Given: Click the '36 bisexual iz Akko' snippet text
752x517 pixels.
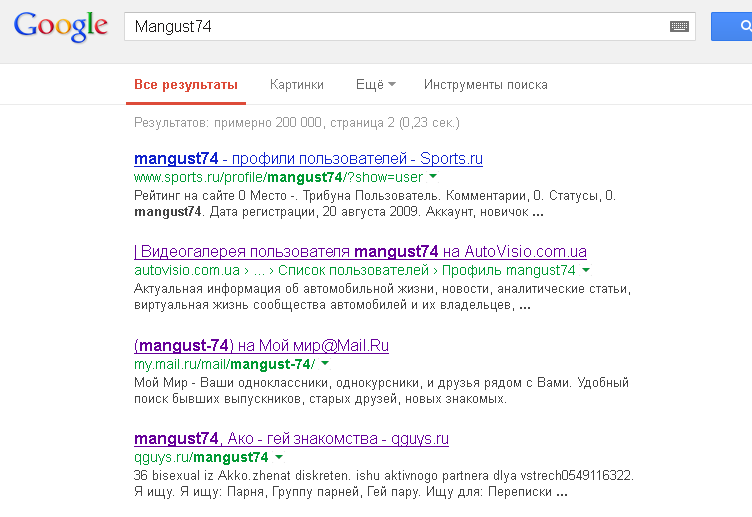Looking at the screenshot, I should point(192,476).
